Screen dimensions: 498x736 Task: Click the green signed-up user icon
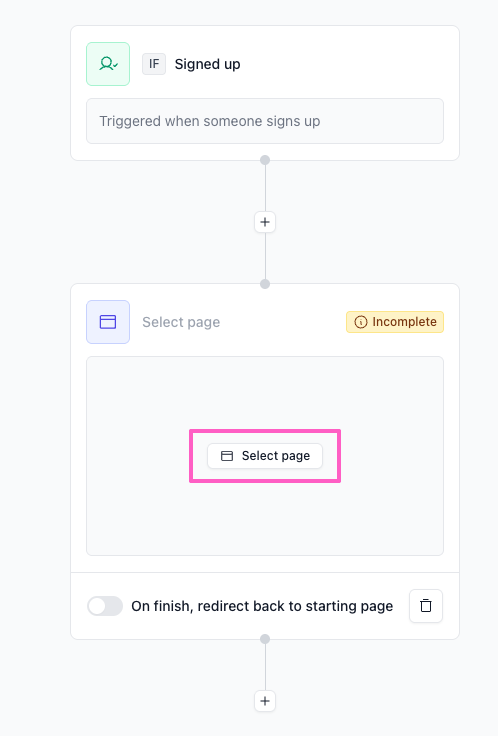[108, 64]
